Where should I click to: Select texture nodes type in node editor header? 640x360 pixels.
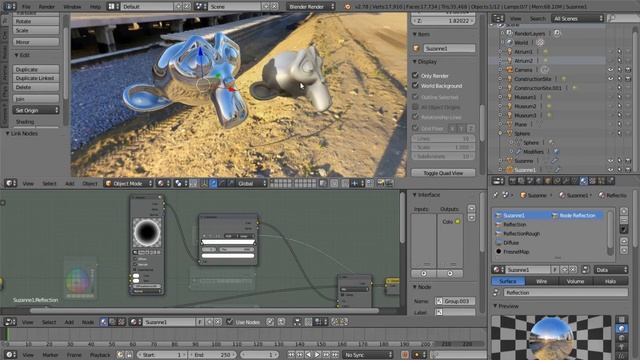point(121,322)
